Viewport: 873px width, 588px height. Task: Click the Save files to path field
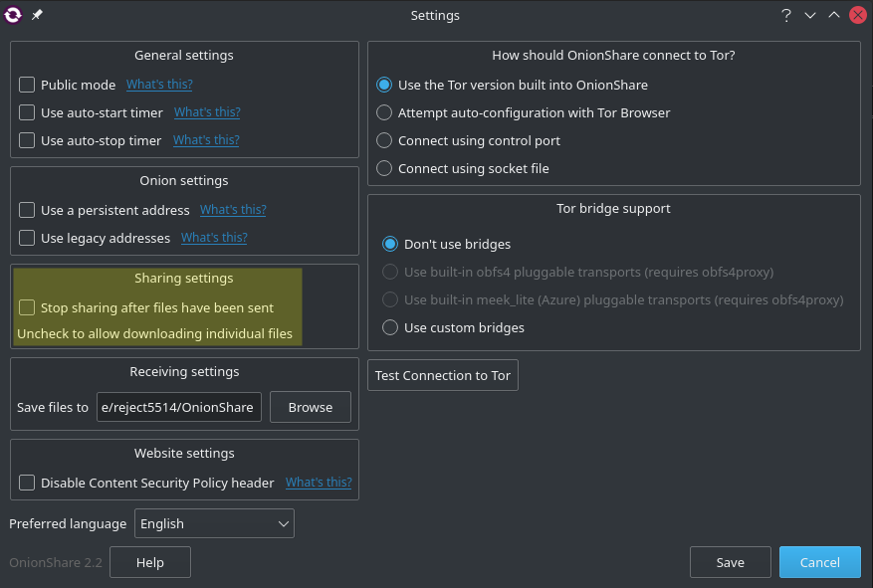point(179,407)
